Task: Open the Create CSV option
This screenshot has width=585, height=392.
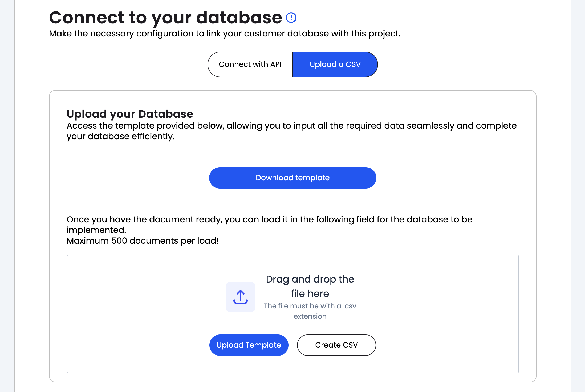Action: tap(336, 345)
